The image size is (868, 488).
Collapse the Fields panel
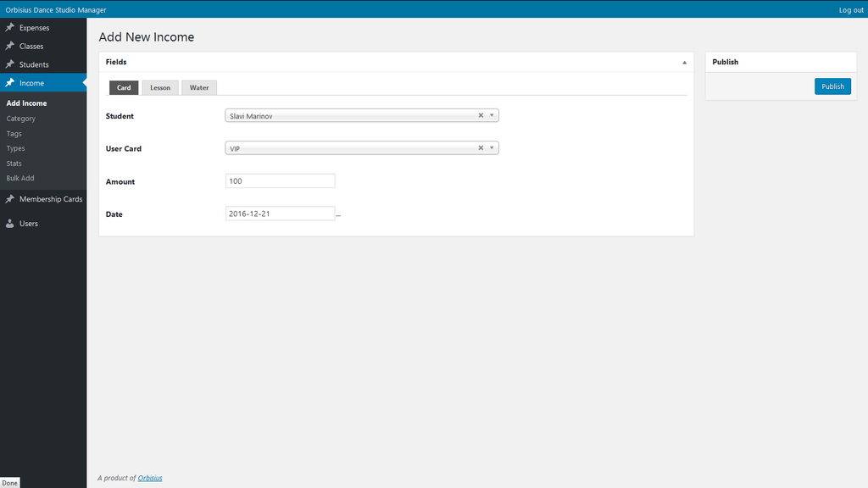[684, 63]
